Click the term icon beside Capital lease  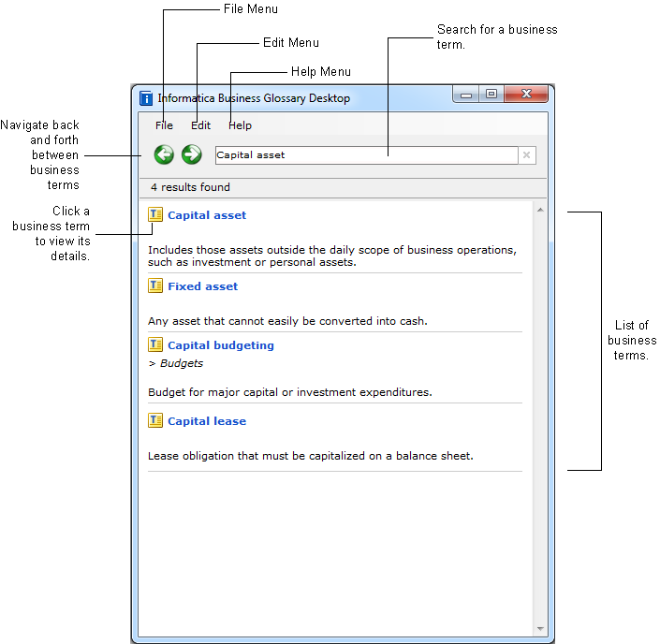pos(155,420)
